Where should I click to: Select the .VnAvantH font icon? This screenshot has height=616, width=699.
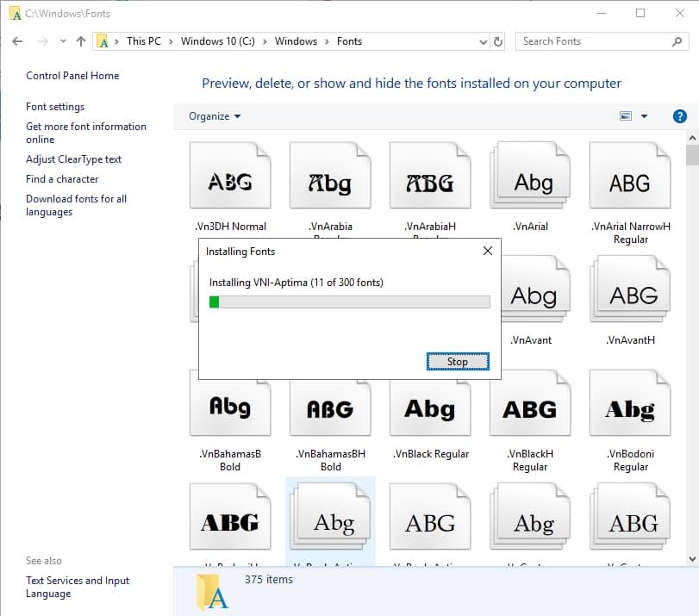coord(630,296)
